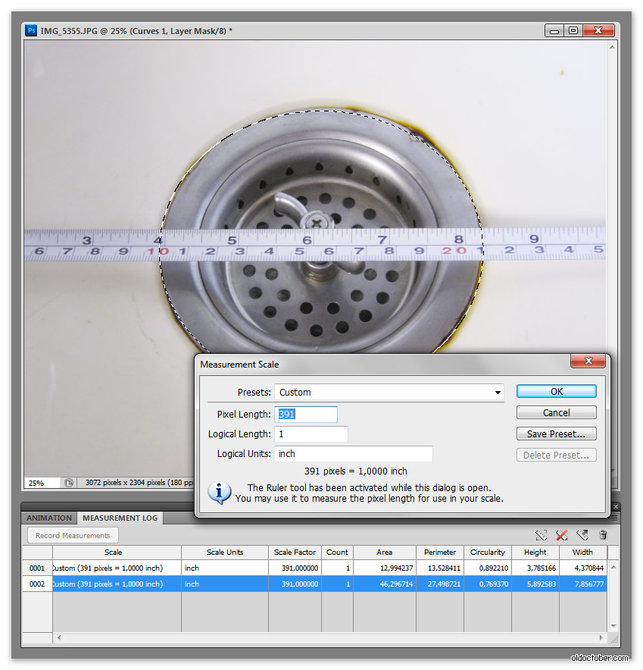
Task: Open the Presets dropdown showing Custom
Action: pos(389,393)
